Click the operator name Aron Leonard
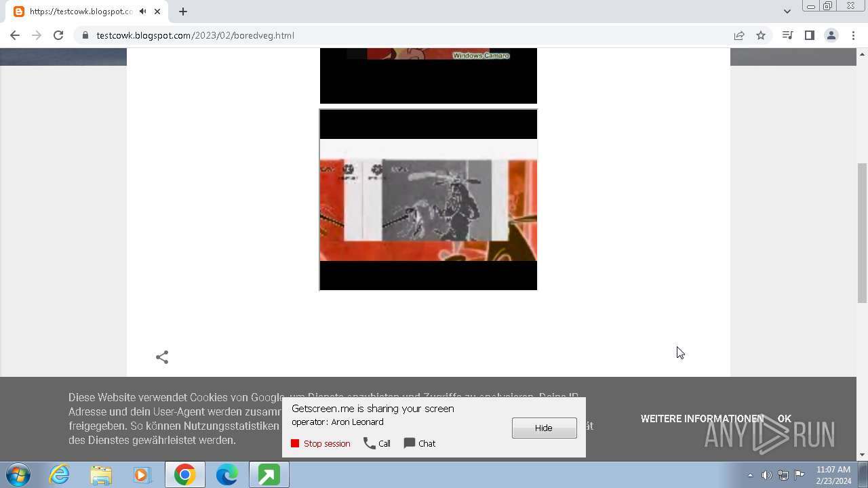Image resolution: width=868 pixels, height=488 pixels. [x=357, y=422]
